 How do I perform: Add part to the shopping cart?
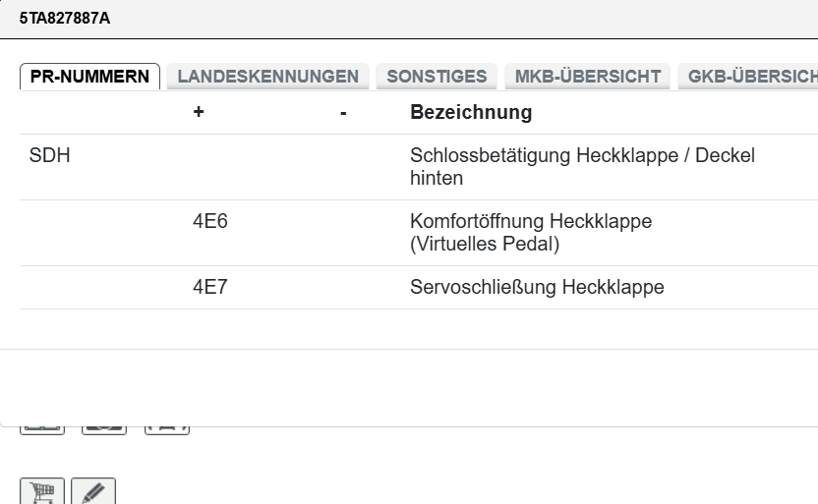coord(42,492)
